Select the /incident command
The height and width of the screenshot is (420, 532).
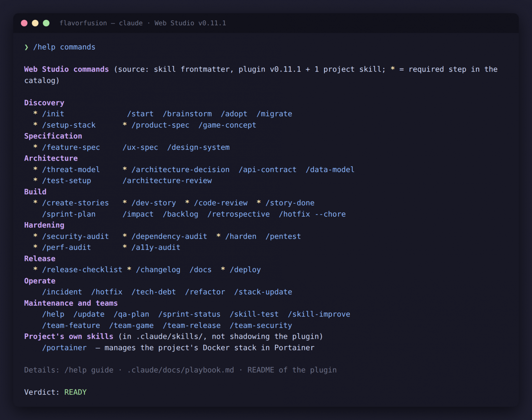62,292
